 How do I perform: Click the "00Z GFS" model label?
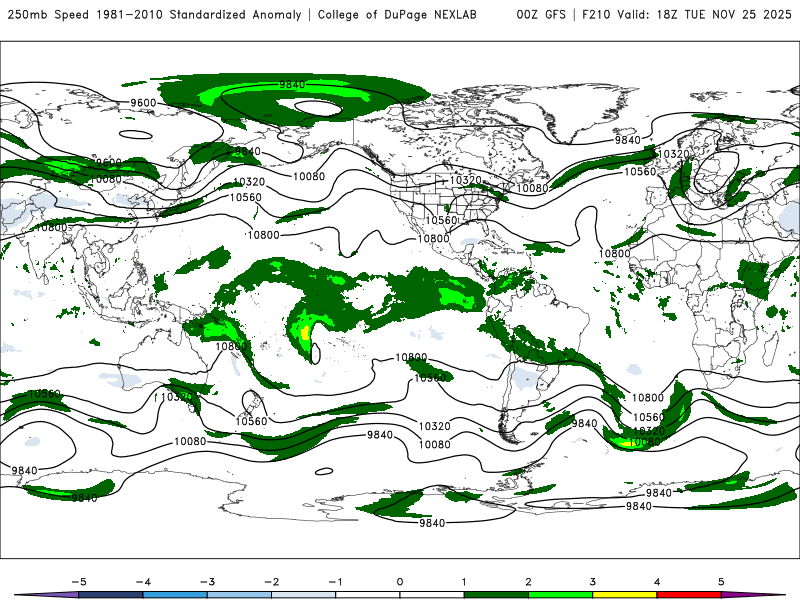(x=541, y=14)
